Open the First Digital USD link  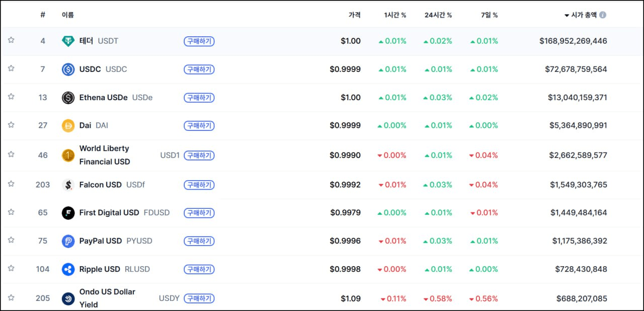[109, 212]
